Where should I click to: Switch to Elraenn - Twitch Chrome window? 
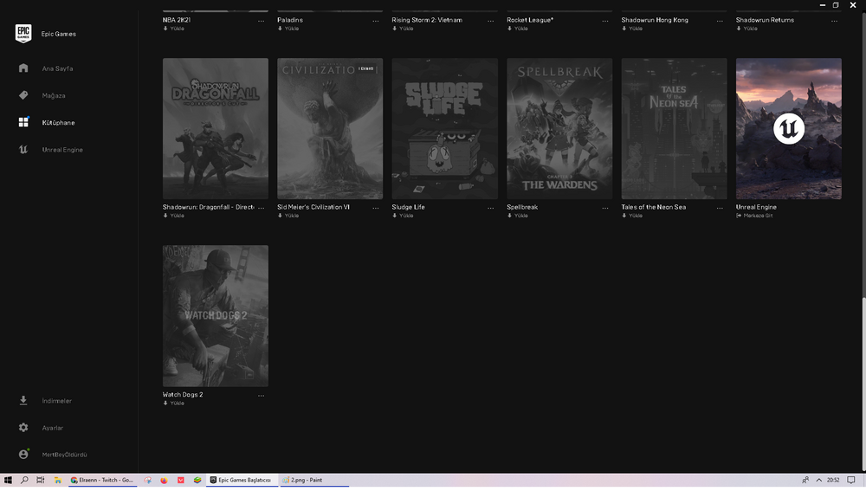coord(103,481)
